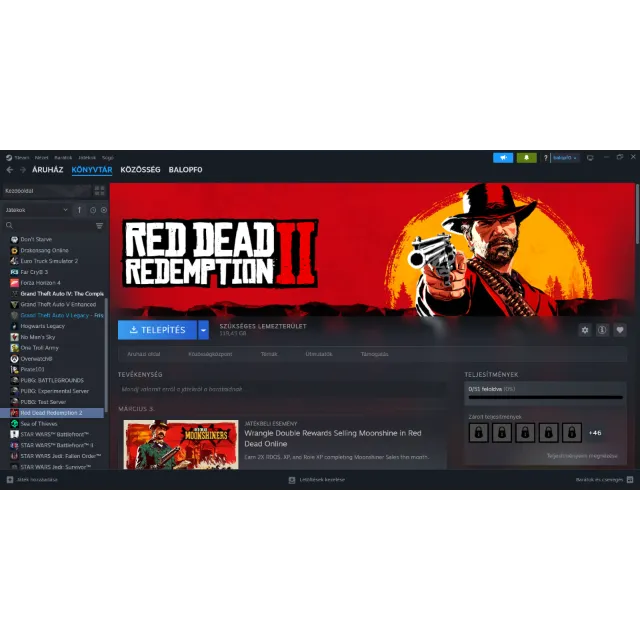Switch library to grid view icon
Viewport: 640px width, 640px height.
pyautogui.click(x=99, y=191)
